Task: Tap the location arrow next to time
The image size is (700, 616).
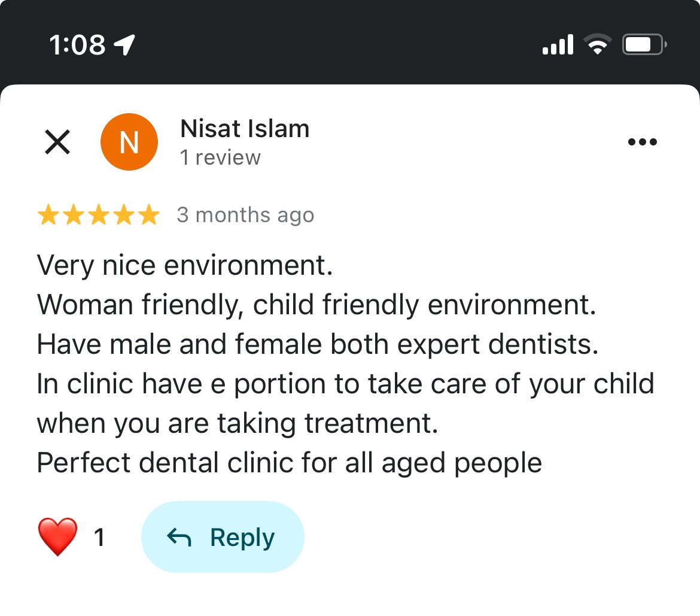Action: point(124,45)
